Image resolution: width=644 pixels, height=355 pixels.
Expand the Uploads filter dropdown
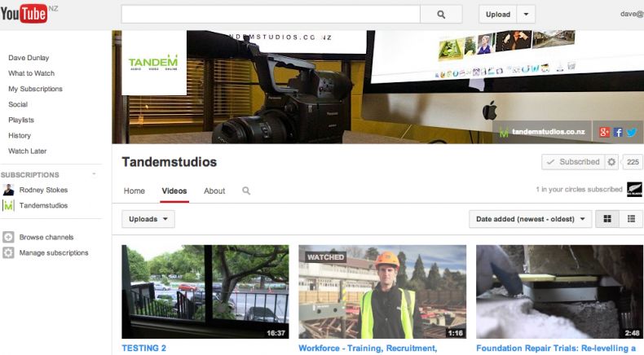click(148, 219)
